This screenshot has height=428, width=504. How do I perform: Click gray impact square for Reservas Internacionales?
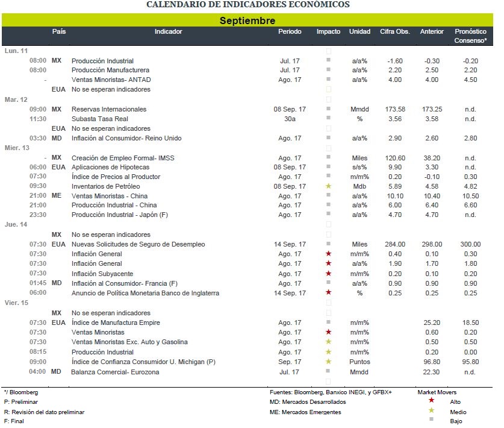point(329,109)
